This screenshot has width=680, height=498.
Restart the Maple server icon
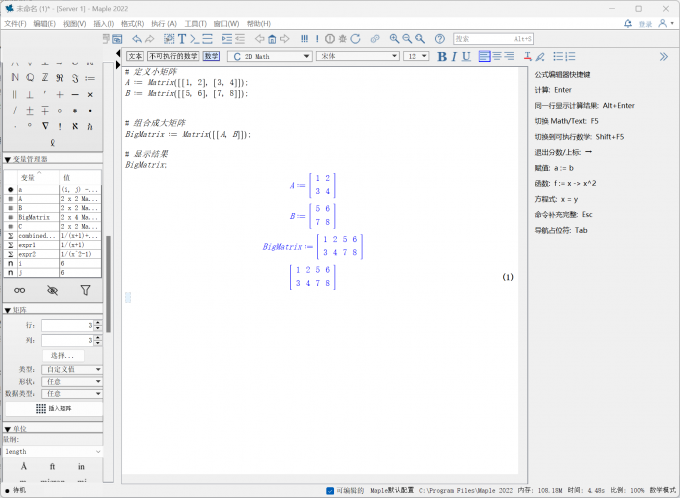(x=356, y=39)
